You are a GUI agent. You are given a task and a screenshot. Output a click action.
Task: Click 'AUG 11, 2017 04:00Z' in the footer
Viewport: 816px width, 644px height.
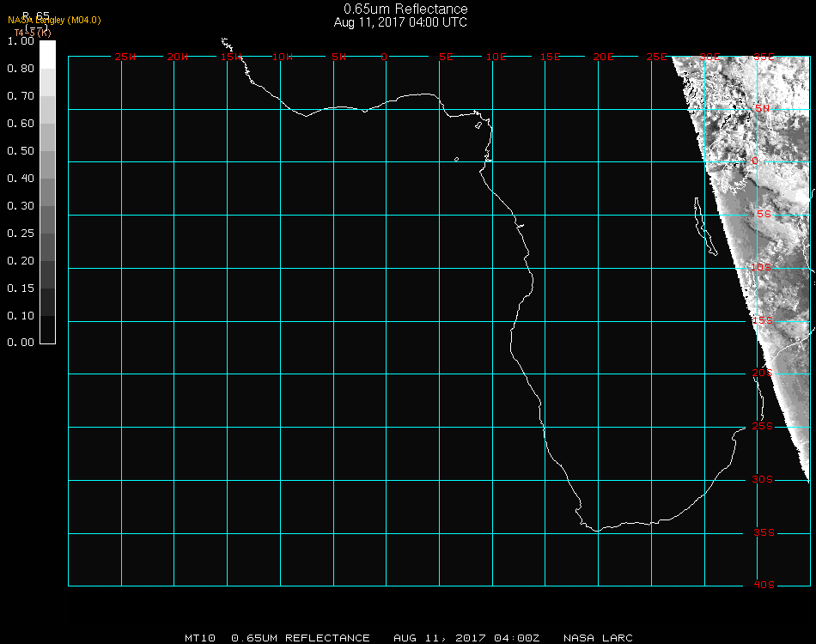point(466,638)
